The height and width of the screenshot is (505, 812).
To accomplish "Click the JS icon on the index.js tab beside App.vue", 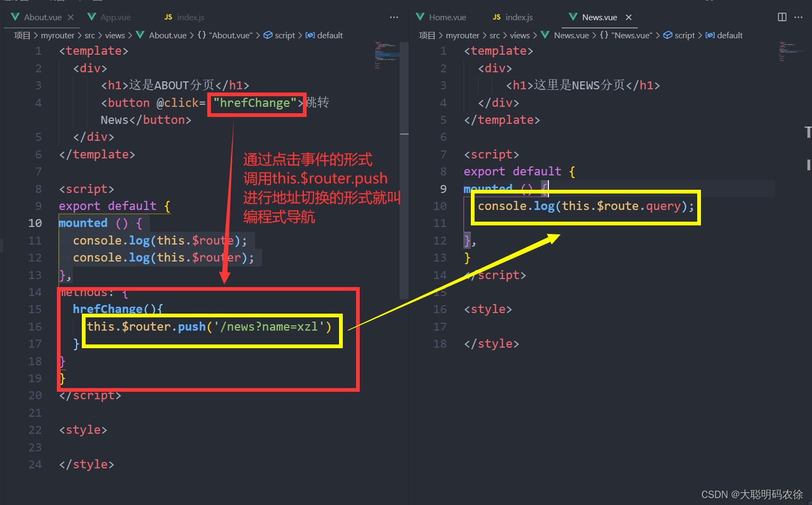I will (x=168, y=17).
